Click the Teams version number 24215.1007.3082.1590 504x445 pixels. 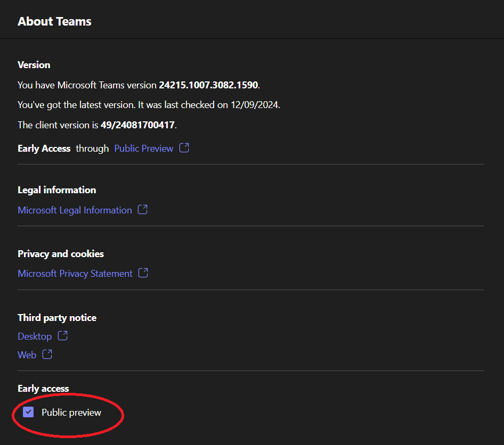pyautogui.click(x=209, y=85)
